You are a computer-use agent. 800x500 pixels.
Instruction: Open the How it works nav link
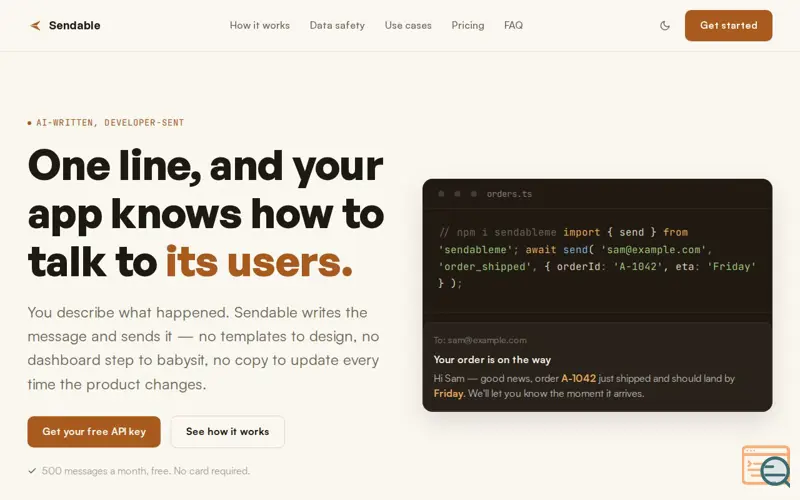[x=260, y=26]
